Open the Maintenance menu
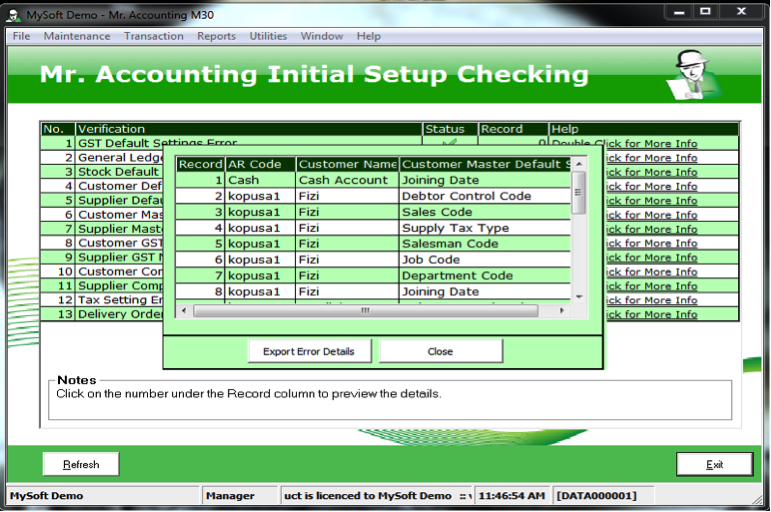771x512 pixels. (77, 36)
